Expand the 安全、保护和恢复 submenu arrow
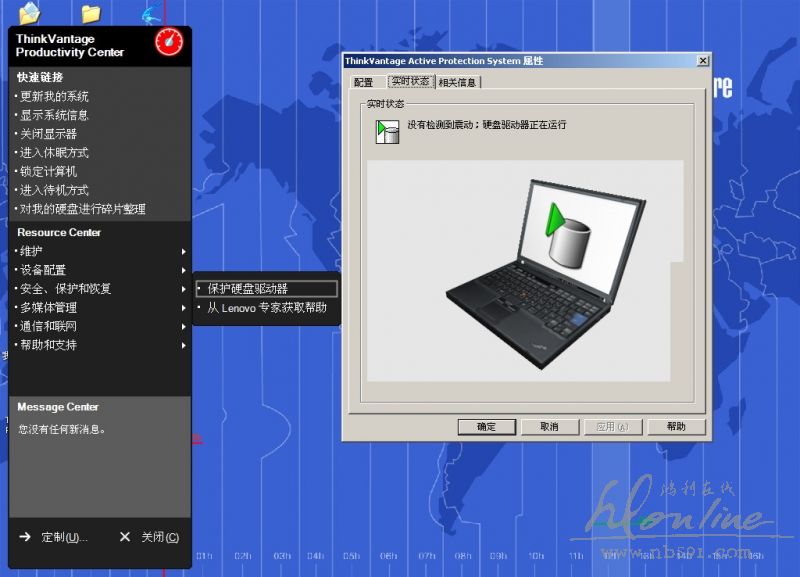The image size is (800, 577). click(183, 289)
